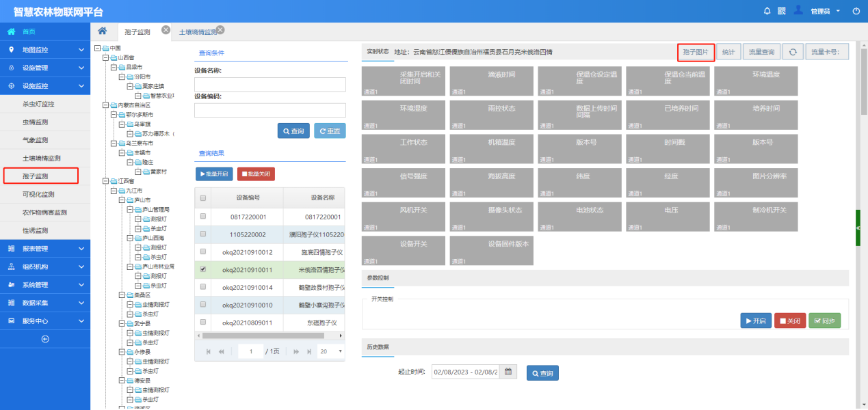Click the notification bell icon
Viewport: 868px width, 410px height.
tap(767, 11)
